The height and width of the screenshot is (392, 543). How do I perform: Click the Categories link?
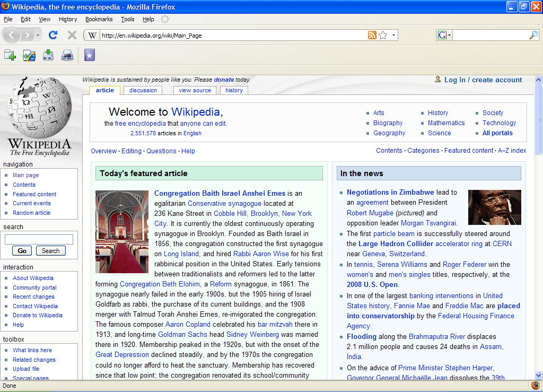click(423, 151)
